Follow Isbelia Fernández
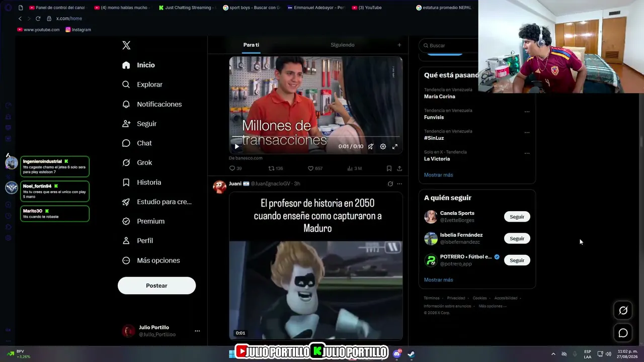This screenshot has height=362, width=644. click(x=517, y=238)
